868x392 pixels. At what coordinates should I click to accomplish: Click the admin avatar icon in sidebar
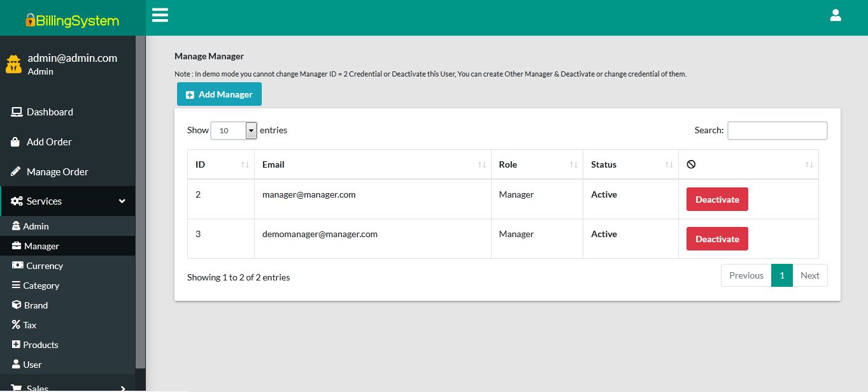(x=14, y=64)
